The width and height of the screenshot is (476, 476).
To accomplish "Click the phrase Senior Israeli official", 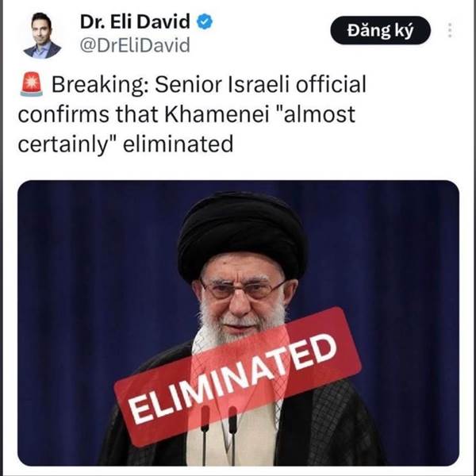I will pyautogui.click(x=260, y=84).
